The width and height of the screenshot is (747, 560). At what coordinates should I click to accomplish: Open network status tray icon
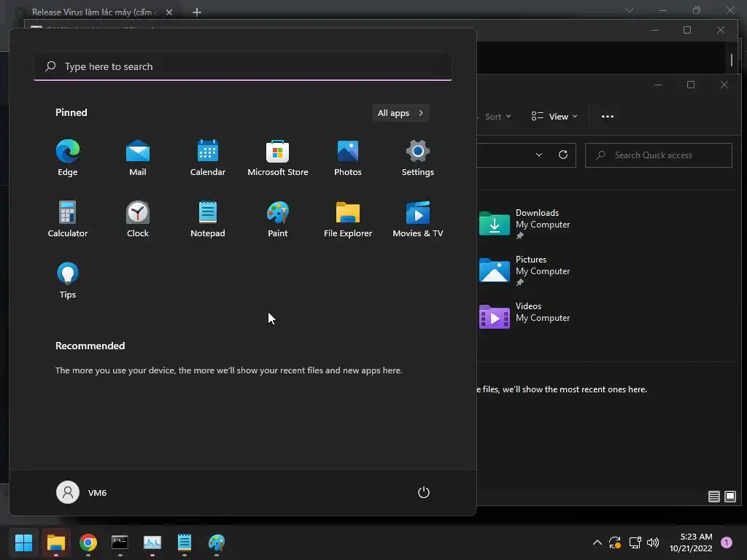click(635, 542)
